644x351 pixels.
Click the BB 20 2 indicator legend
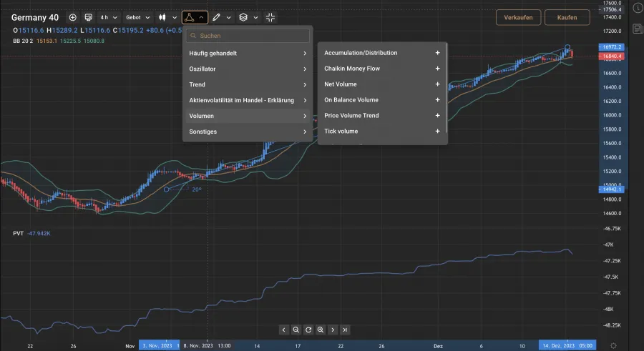[23, 41]
